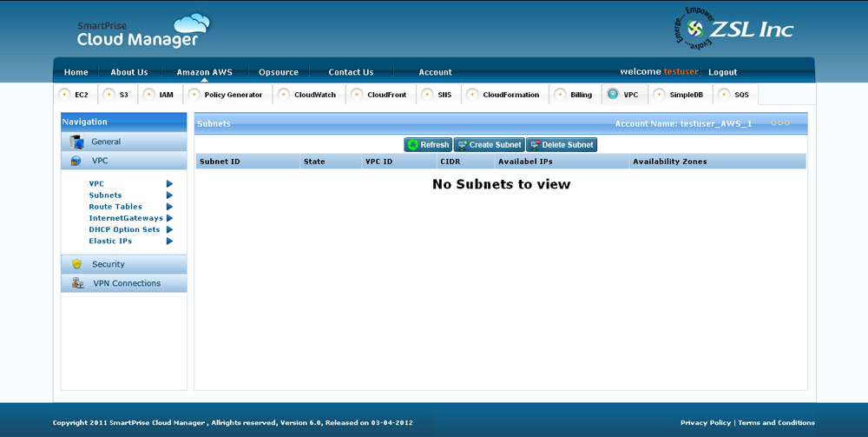Screen dimensions: 868x437
Task: Click the green Refresh icon
Action: 412,145
